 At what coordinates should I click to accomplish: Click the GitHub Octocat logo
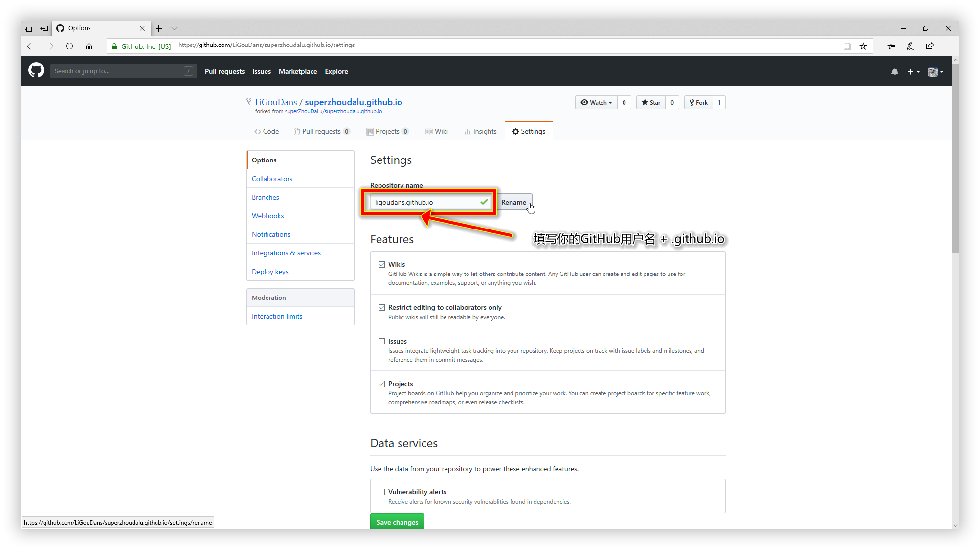pos(36,71)
